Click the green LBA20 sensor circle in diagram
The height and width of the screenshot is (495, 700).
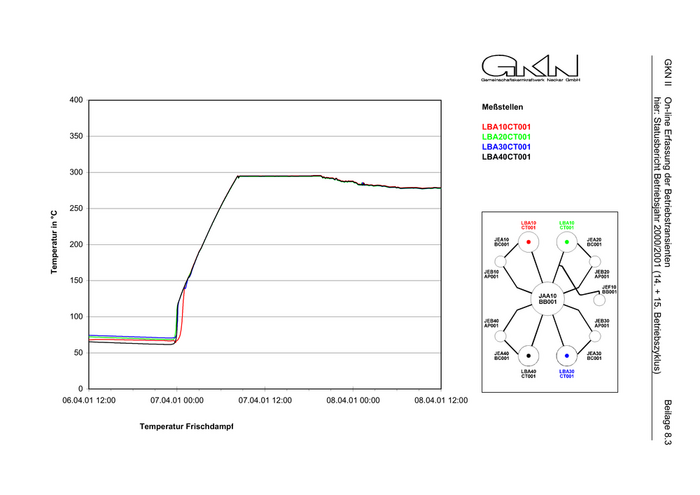click(567, 243)
